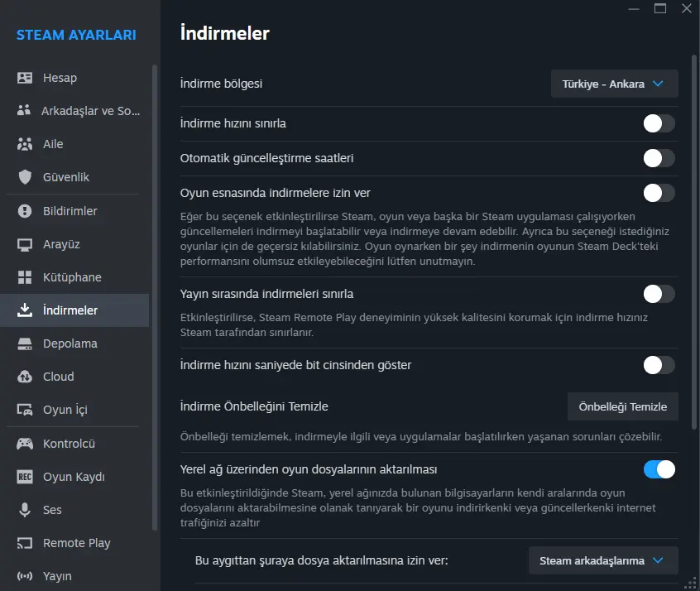Go to Yayın settings
The height and width of the screenshot is (591, 700).
tap(74, 576)
